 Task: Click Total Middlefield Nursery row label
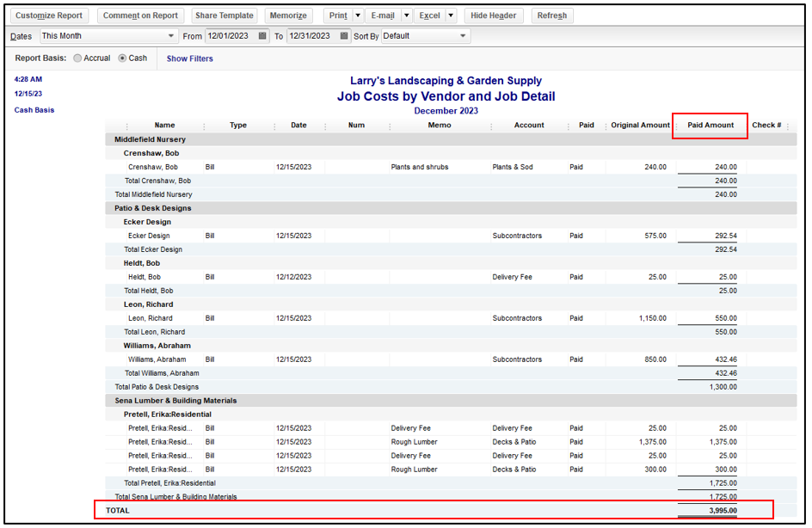[x=153, y=194]
